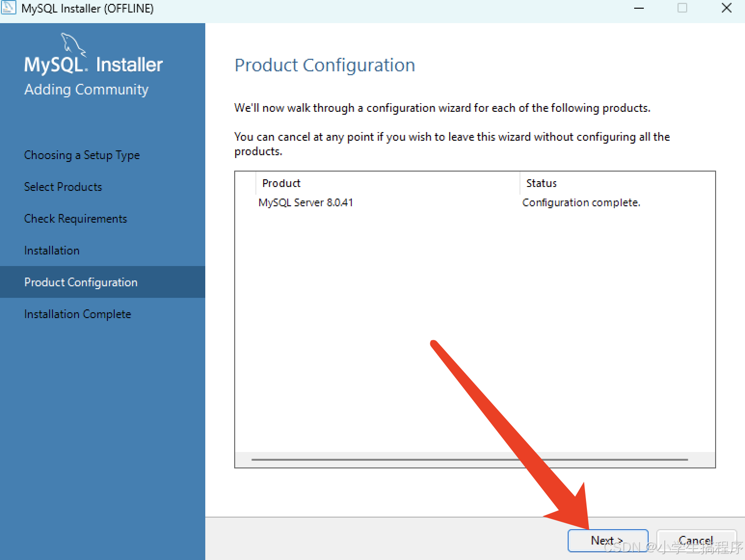Jump to the Installation step

pos(52,251)
